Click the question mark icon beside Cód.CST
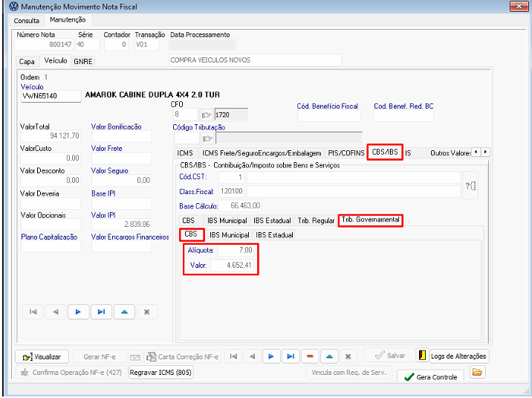This screenshot has width=532, height=398. (470, 185)
